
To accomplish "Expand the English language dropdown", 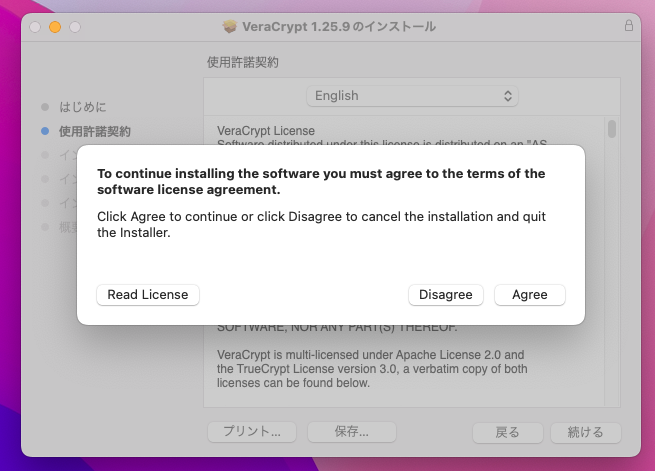I will pyautogui.click(x=412, y=96).
